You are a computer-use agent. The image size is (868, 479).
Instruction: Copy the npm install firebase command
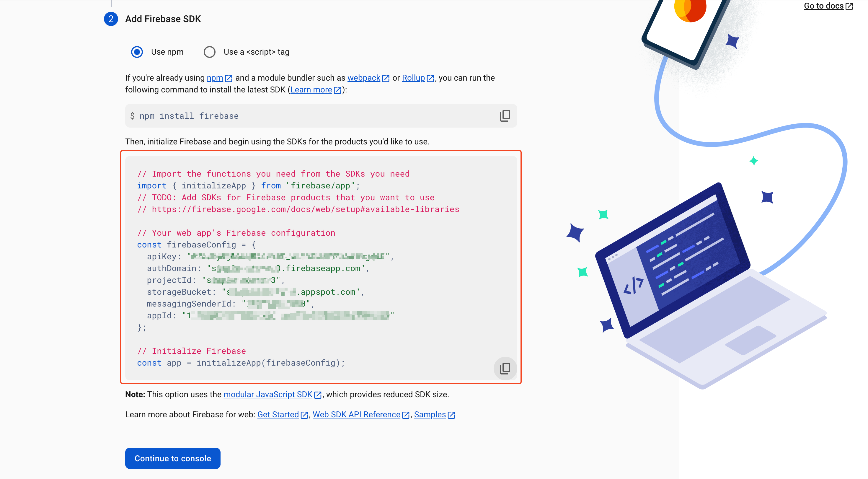tap(505, 116)
